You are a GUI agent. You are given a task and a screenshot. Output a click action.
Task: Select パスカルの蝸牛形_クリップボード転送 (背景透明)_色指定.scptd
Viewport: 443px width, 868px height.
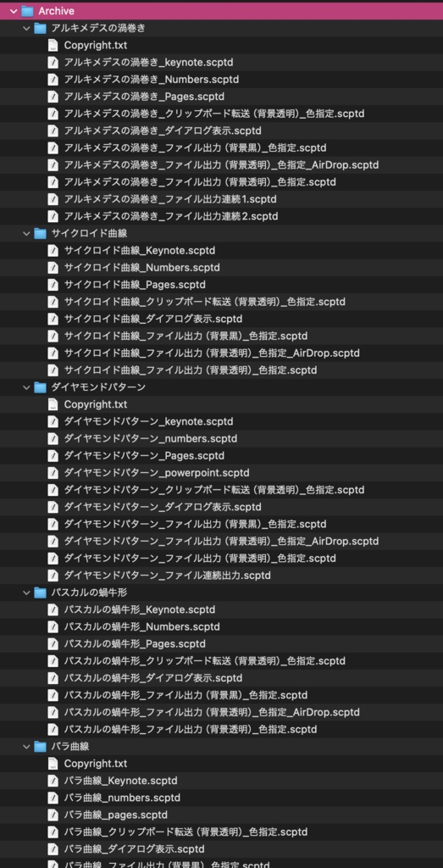tap(205, 661)
